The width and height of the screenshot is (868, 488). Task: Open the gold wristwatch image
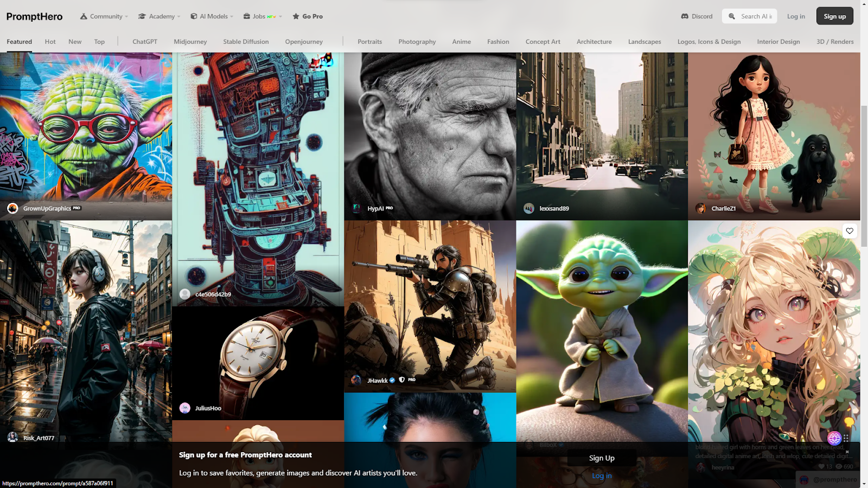(258, 363)
